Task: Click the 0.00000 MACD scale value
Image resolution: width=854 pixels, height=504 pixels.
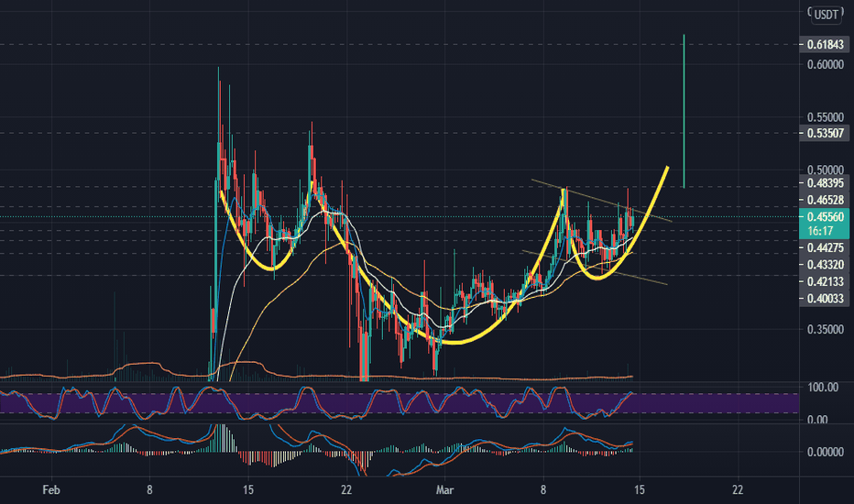Action: point(825,452)
